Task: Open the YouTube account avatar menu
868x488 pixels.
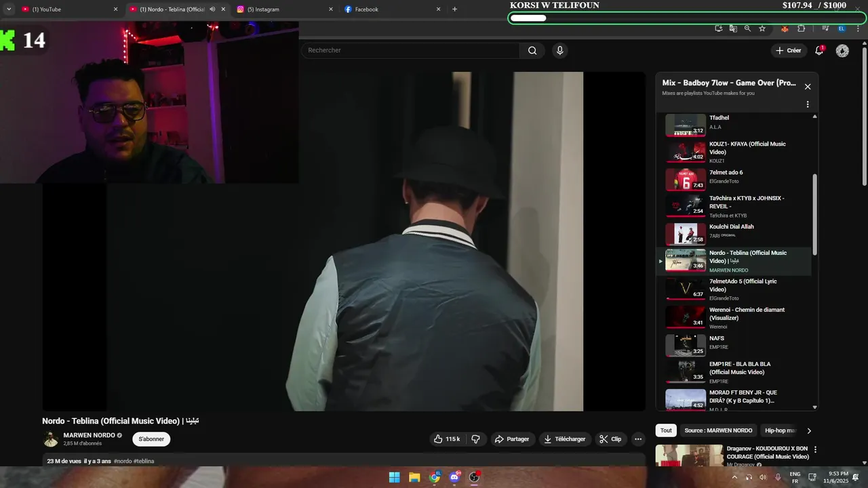Action: point(842,51)
